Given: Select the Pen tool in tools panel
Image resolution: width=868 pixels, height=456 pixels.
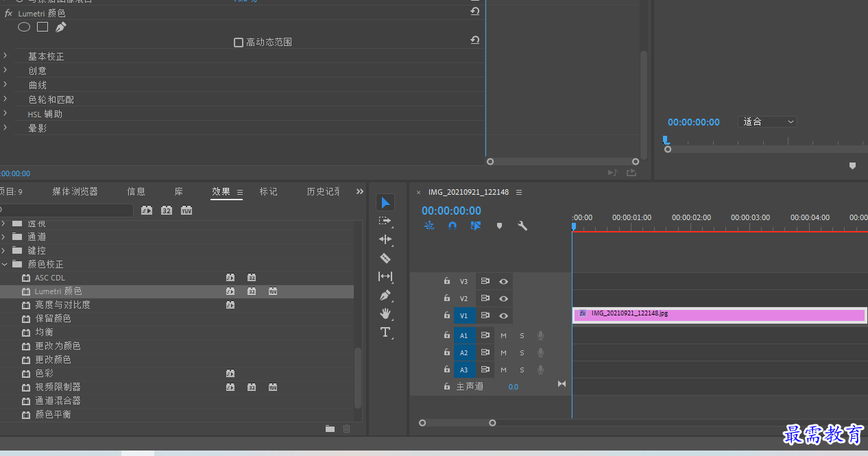Looking at the screenshot, I should (385, 295).
